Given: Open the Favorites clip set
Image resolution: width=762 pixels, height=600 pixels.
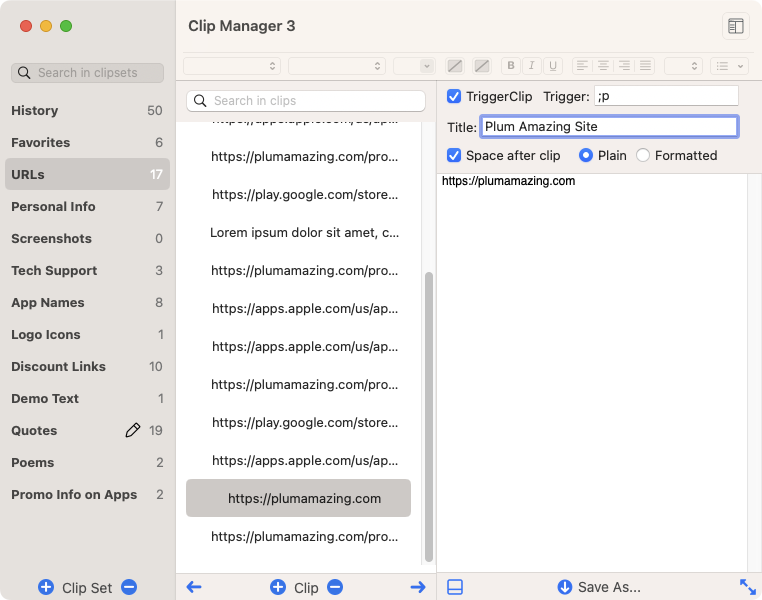Looking at the screenshot, I should (x=87, y=142).
